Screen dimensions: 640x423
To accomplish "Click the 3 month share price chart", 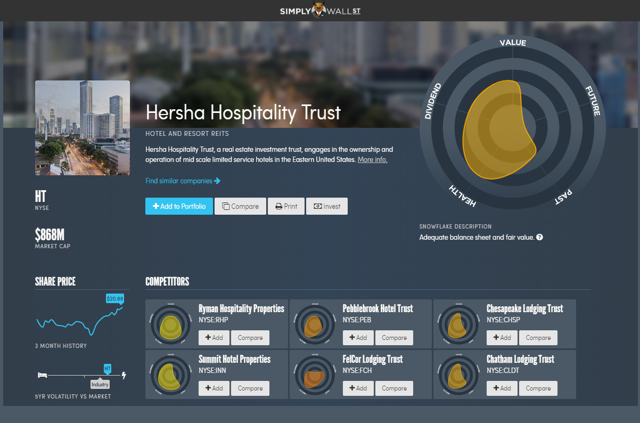I will point(80,321).
